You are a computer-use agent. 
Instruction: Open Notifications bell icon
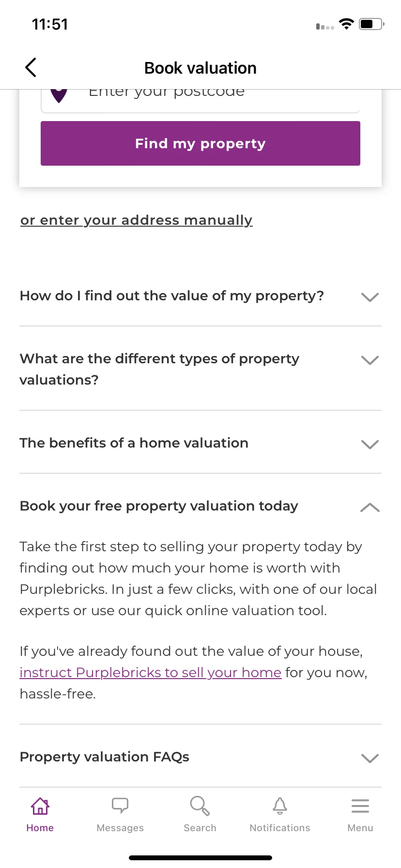(x=280, y=806)
